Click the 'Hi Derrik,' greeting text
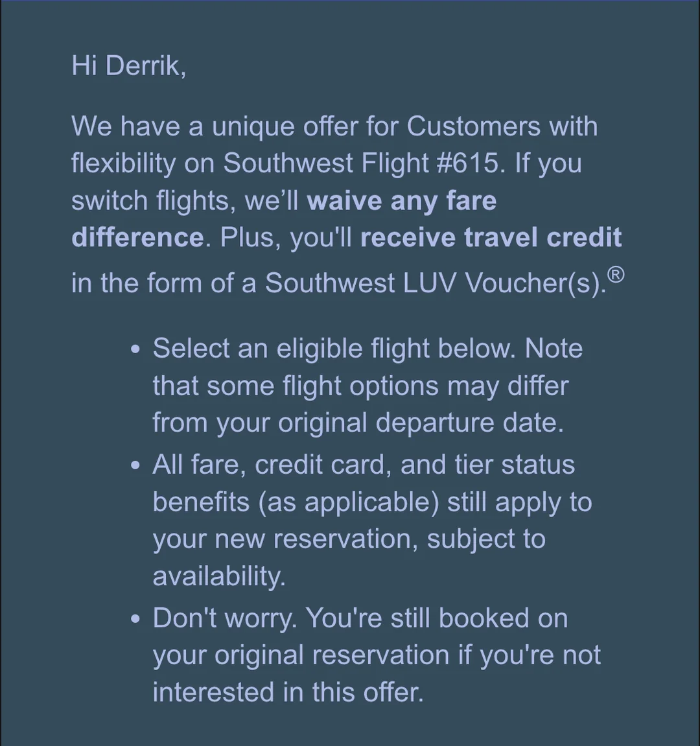 (x=128, y=65)
